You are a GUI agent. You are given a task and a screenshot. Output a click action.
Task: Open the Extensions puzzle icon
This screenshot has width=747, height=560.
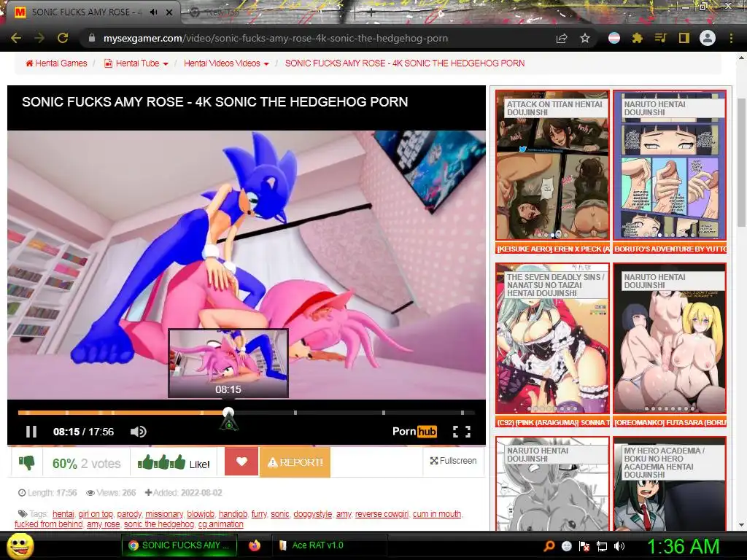tap(637, 38)
